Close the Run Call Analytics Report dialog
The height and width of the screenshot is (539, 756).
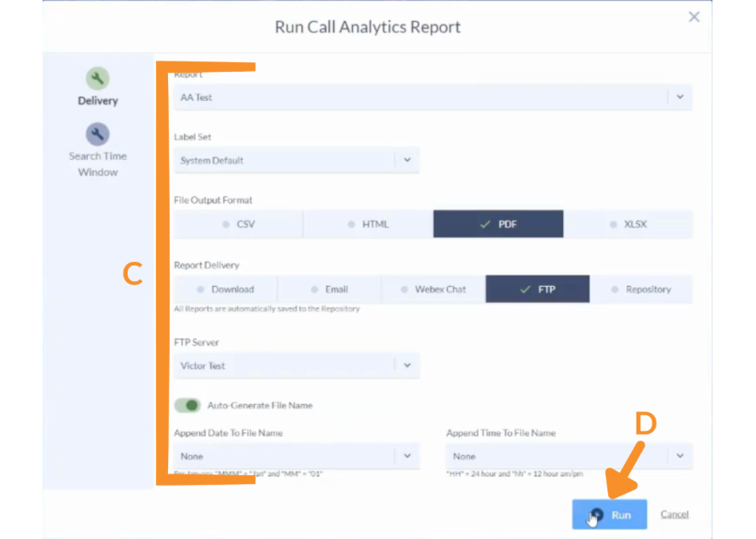pos(694,17)
